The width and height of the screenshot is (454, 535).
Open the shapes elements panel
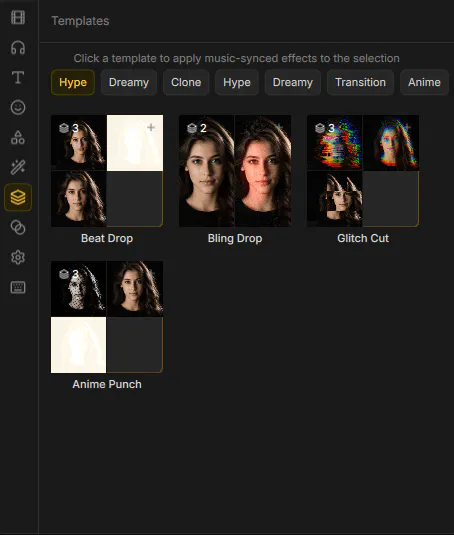[x=18, y=138]
